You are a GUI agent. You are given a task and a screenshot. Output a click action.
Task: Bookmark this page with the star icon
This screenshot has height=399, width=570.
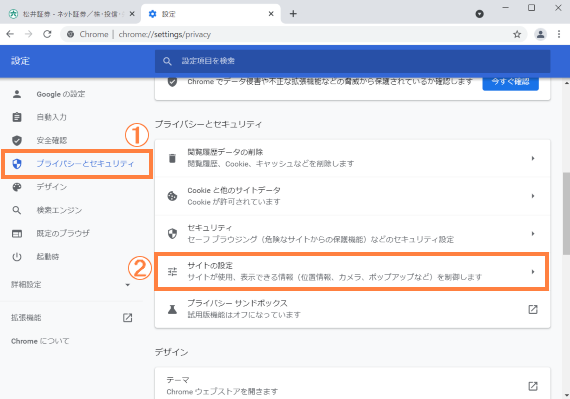pyautogui.click(x=517, y=34)
